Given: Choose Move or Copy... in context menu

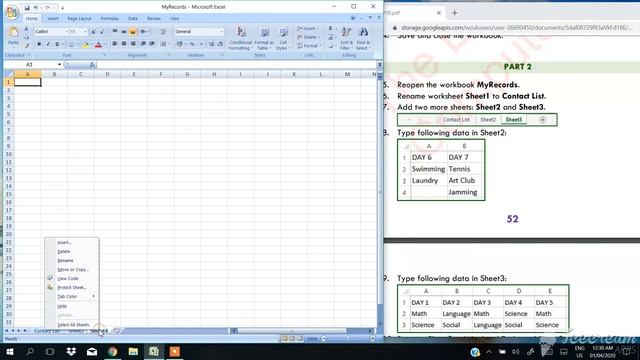Looking at the screenshot, I should 72,269.
